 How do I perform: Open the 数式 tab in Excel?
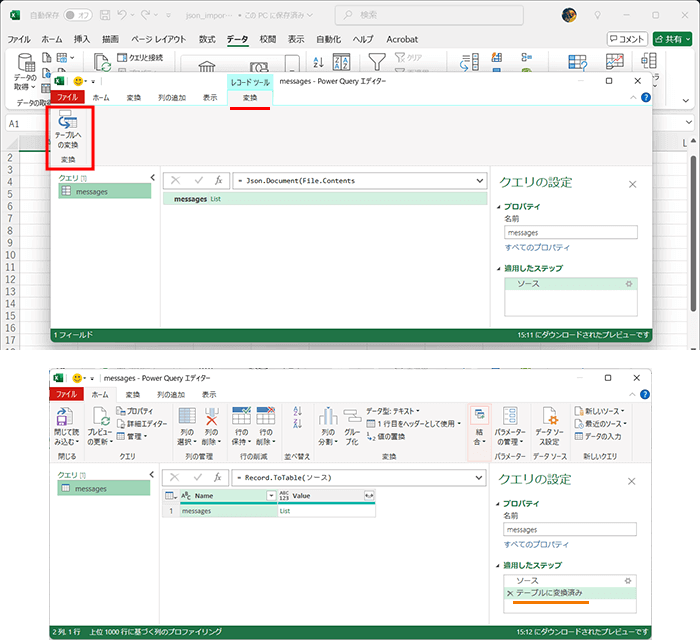pos(207,39)
